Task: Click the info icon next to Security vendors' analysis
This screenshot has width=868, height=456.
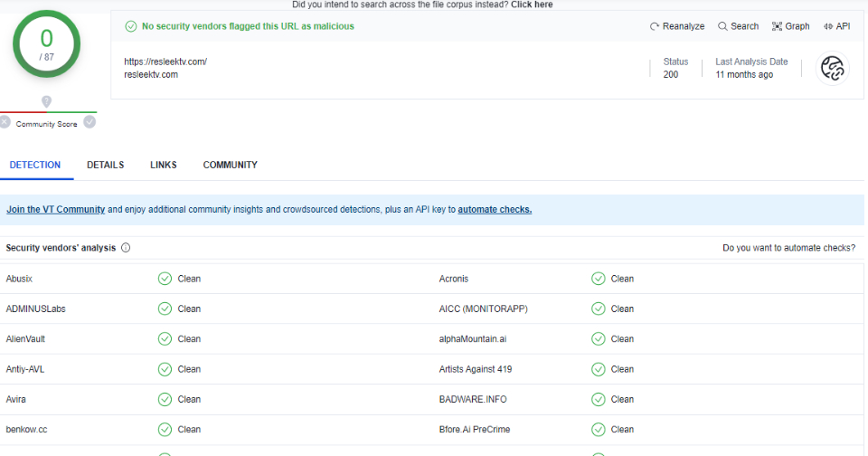Action: [126, 248]
